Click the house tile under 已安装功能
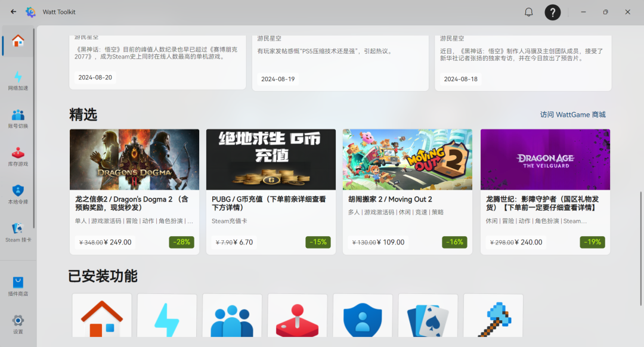 [x=102, y=315]
